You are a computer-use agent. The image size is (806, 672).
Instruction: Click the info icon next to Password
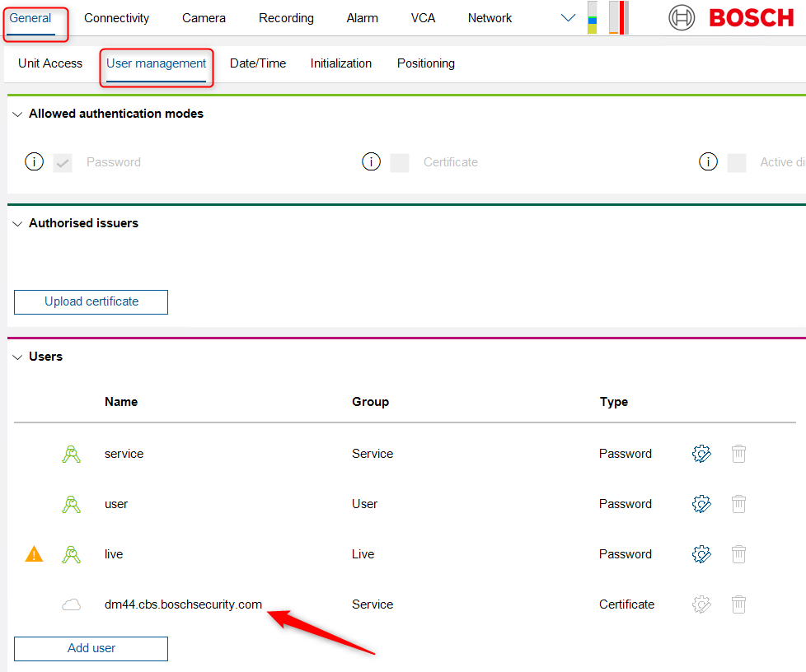click(34, 162)
